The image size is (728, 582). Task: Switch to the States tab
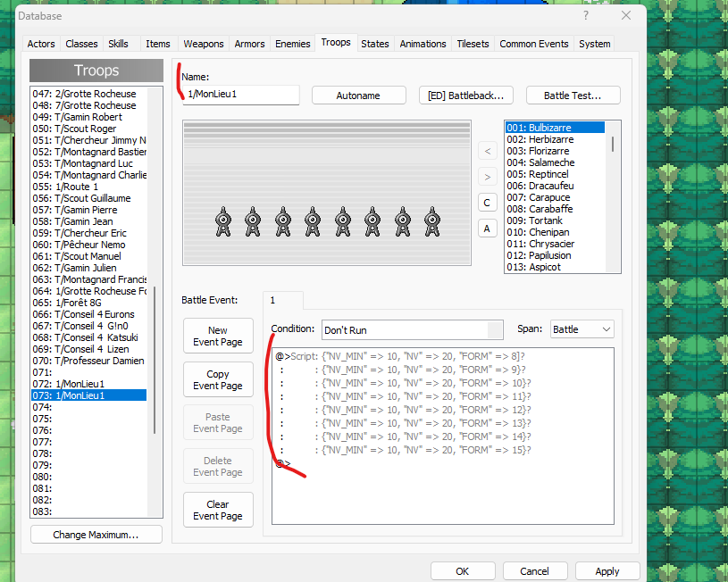click(x=374, y=44)
